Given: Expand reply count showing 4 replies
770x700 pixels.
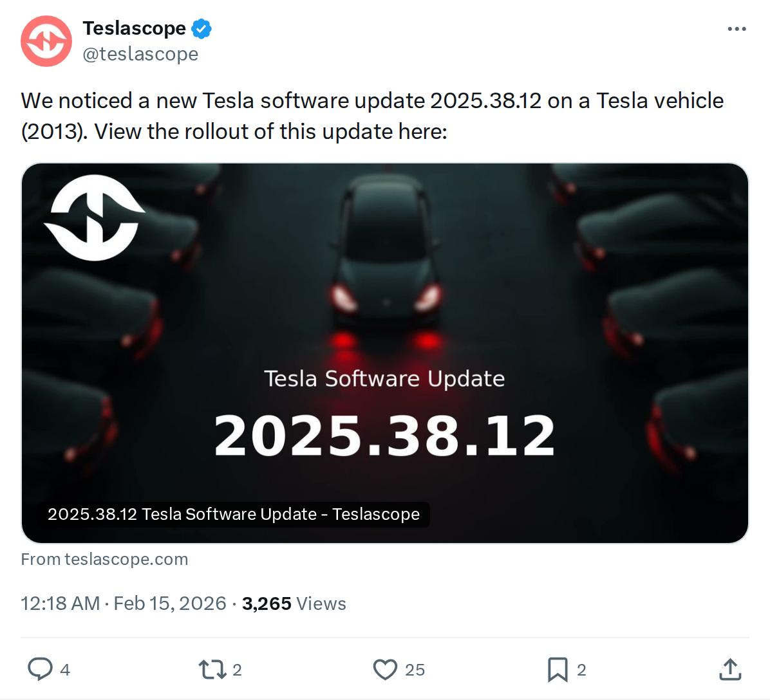Looking at the screenshot, I should [64, 670].
